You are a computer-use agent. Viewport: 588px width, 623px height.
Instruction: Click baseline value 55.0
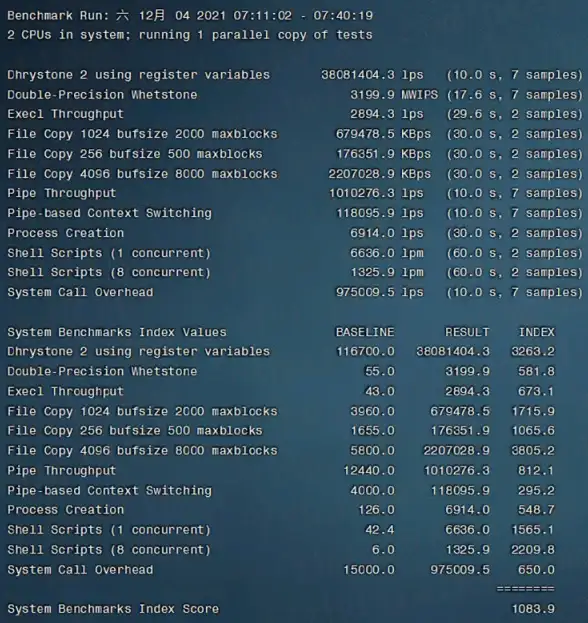tap(380, 371)
